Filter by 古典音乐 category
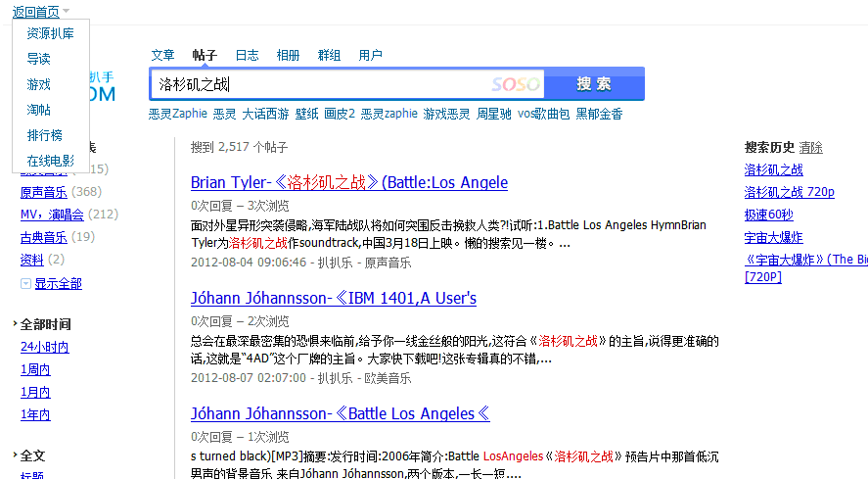The width and height of the screenshot is (868, 479). [x=44, y=237]
